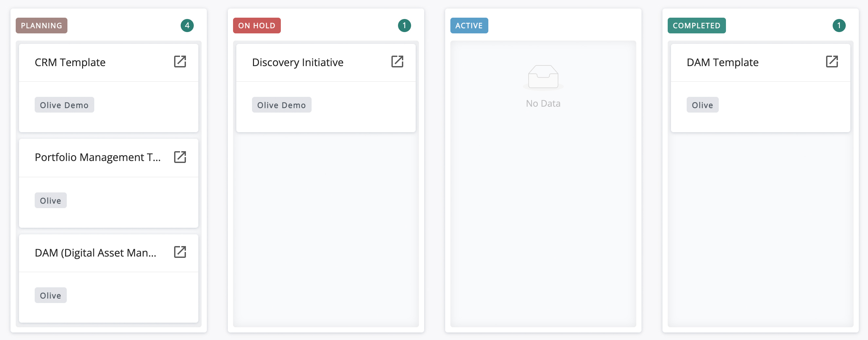The height and width of the screenshot is (340, 868).
Task: Select the DAM (Digital Asset Man... card title
Action: tap(95, 253)
